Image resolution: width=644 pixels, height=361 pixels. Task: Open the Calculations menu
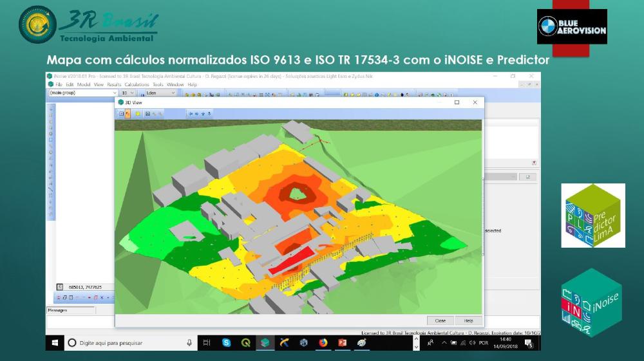[x=137, y=84]
